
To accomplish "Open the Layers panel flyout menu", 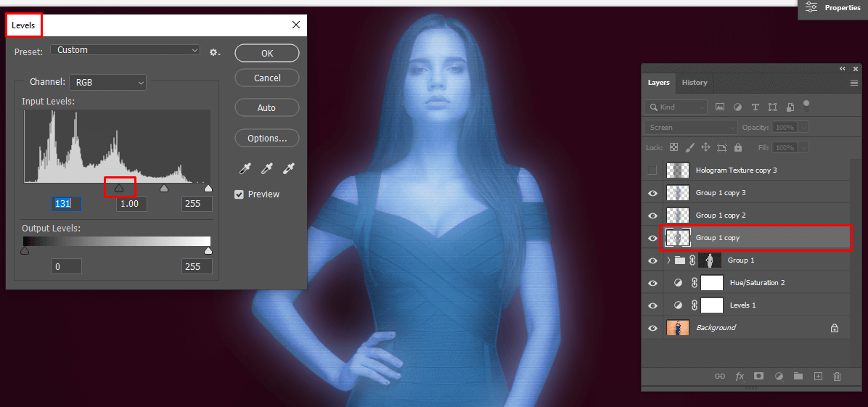I will click(853, 83).
